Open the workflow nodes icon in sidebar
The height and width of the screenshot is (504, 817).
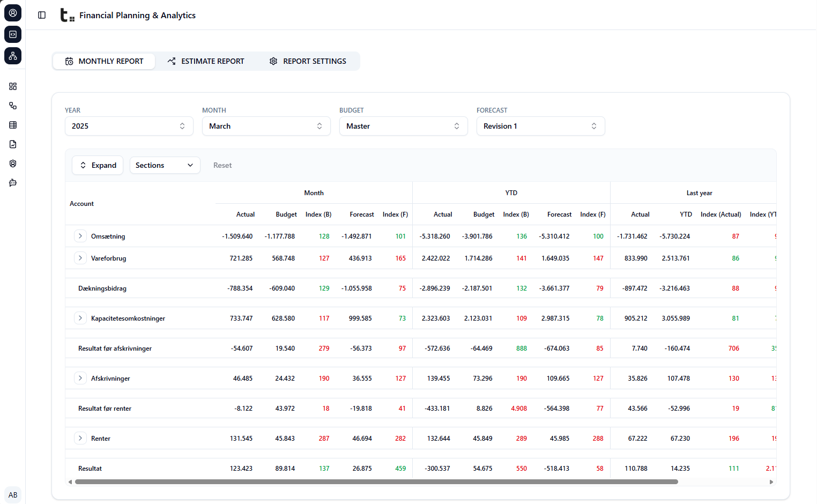(13, 106)
